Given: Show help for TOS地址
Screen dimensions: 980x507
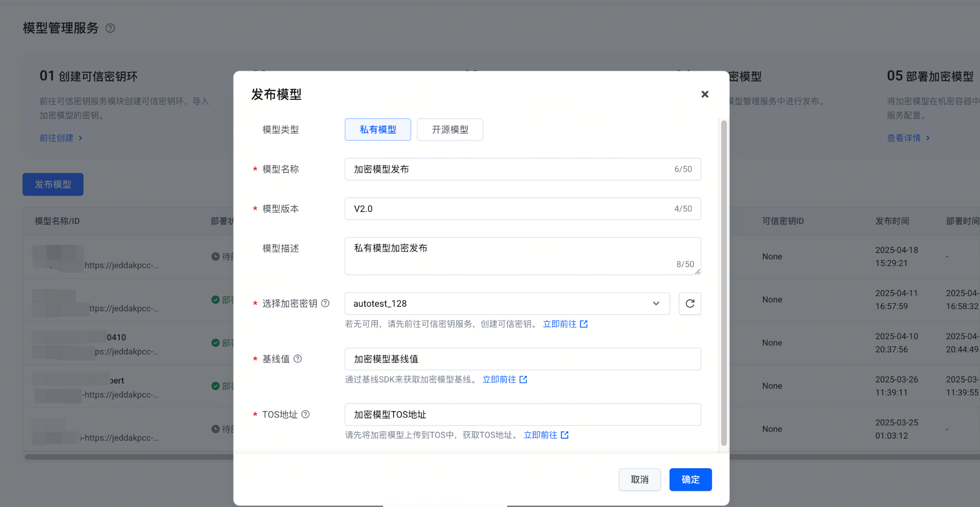Looking at the screenshot, I should [x=306, y=414].
